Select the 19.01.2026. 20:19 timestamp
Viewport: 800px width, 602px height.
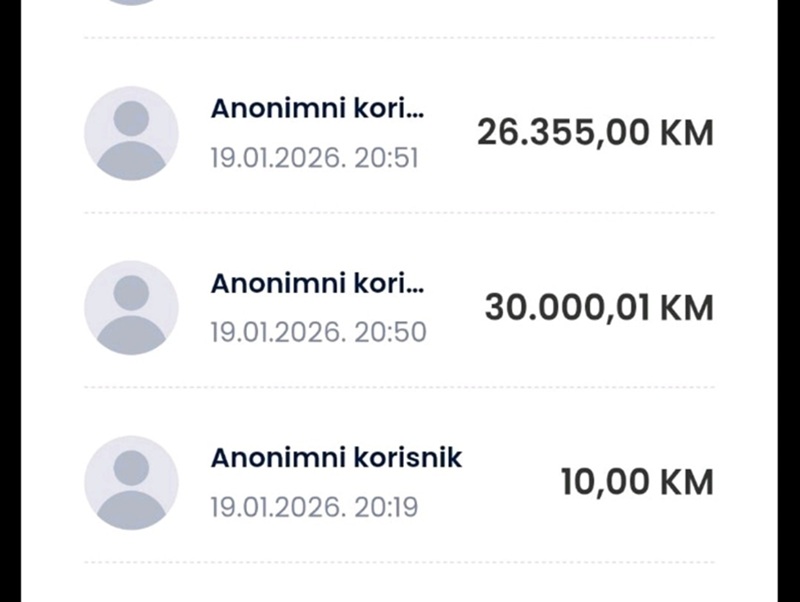(x=314, y=507)
